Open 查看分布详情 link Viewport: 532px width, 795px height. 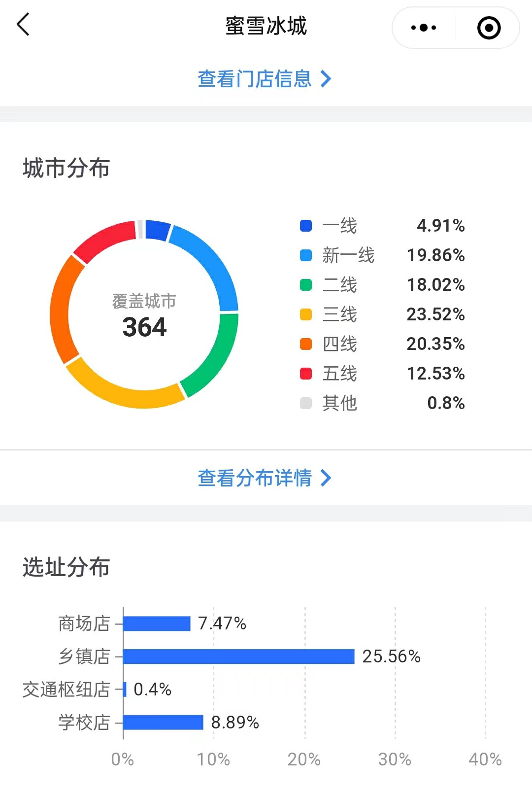click(x=255, y=478)
